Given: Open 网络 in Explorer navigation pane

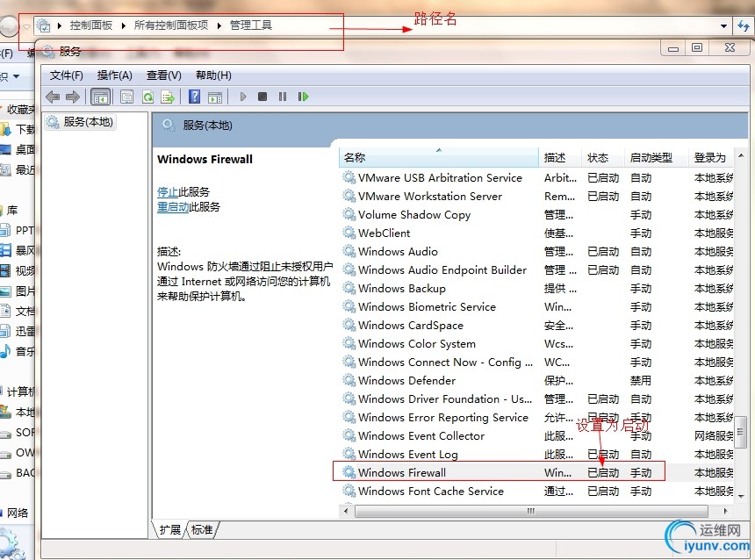Looking at the screenshot, I should [18, 513].
